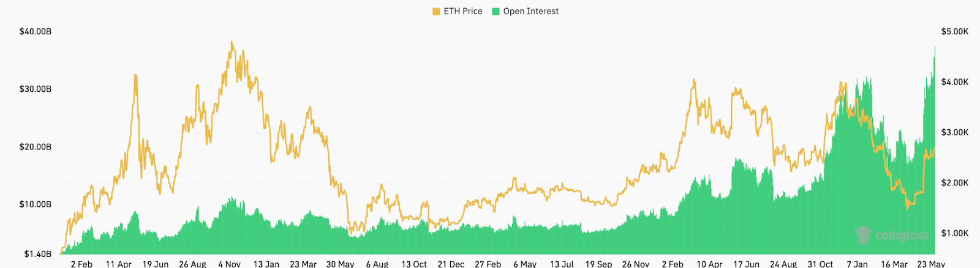This screenshot has height=268, width=980.
Task: Toggle the Open Interest series label
Action: [x=530, y=12]
